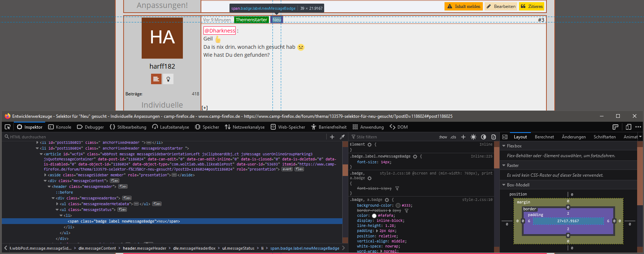Screen dimensions: 644x254
Task: Open responsive design mode
Action: [628, 127]
